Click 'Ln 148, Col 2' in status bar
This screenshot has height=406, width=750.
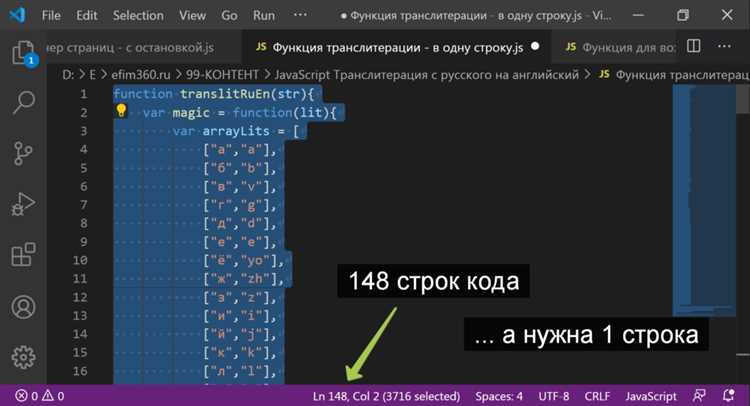click(x=386, y=396)
